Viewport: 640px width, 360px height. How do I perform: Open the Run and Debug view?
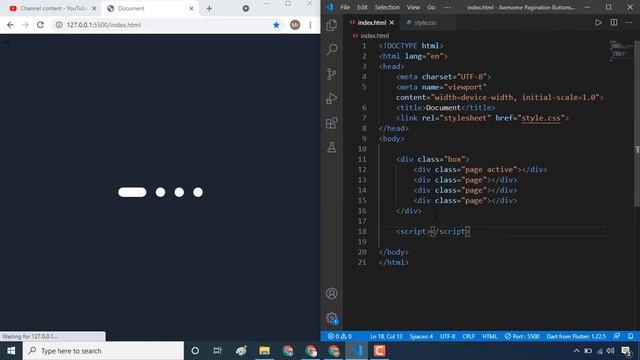coord(331,98)
